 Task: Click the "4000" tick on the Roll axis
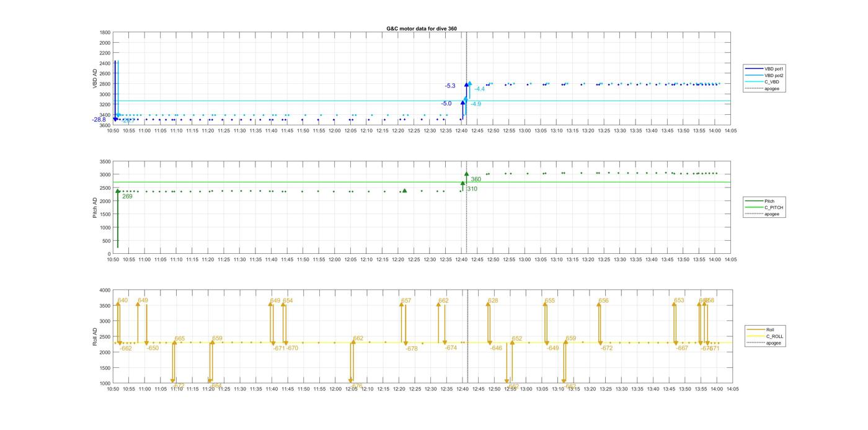(105, 290)
